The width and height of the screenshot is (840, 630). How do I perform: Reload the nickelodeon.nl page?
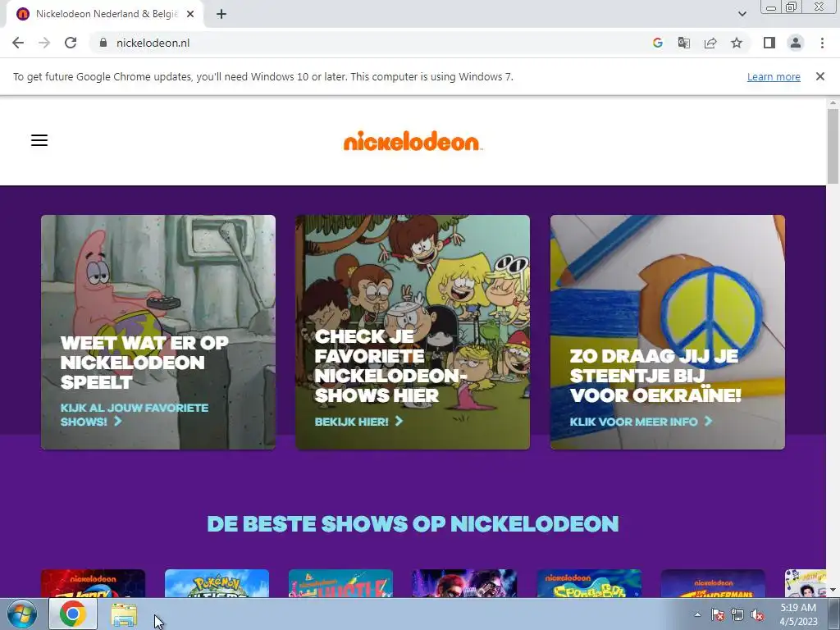tap(71, 43)
